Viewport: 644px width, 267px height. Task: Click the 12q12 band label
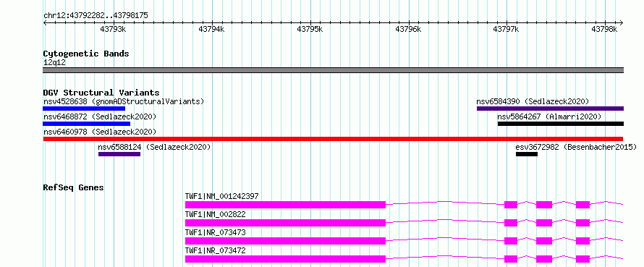(x=54, y=63)
